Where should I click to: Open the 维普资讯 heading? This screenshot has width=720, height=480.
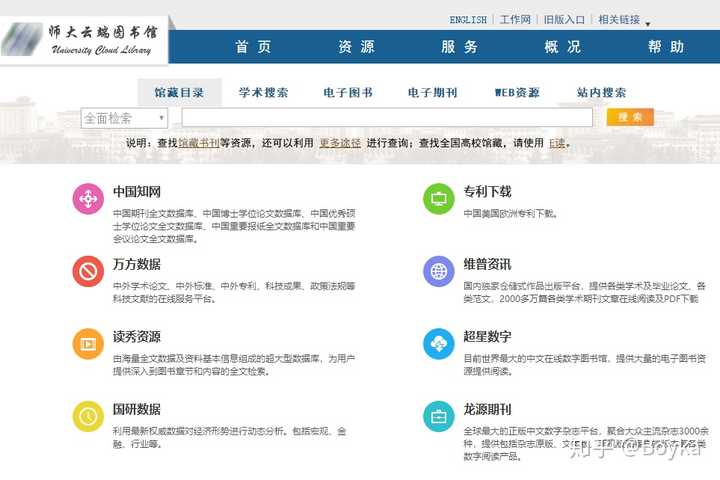point(487,264)
